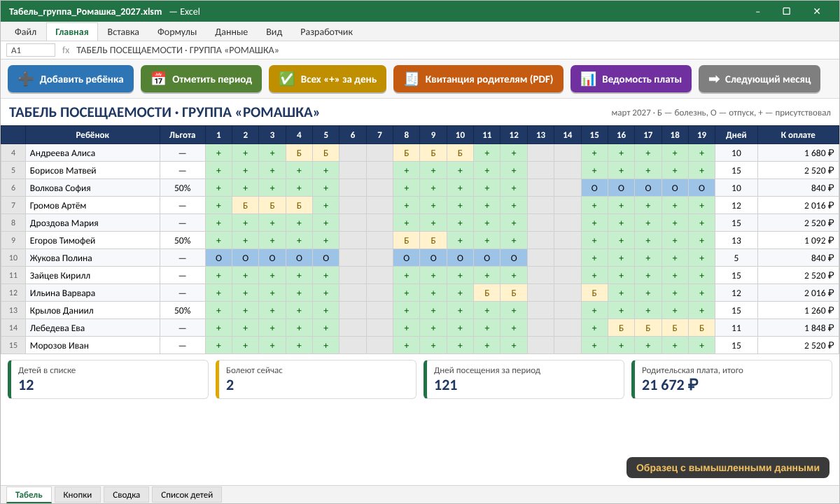Open the Список детей sheet tab
Image resolution: width=840 pixels, height=504 pixels.
click(x=187, y=495)
